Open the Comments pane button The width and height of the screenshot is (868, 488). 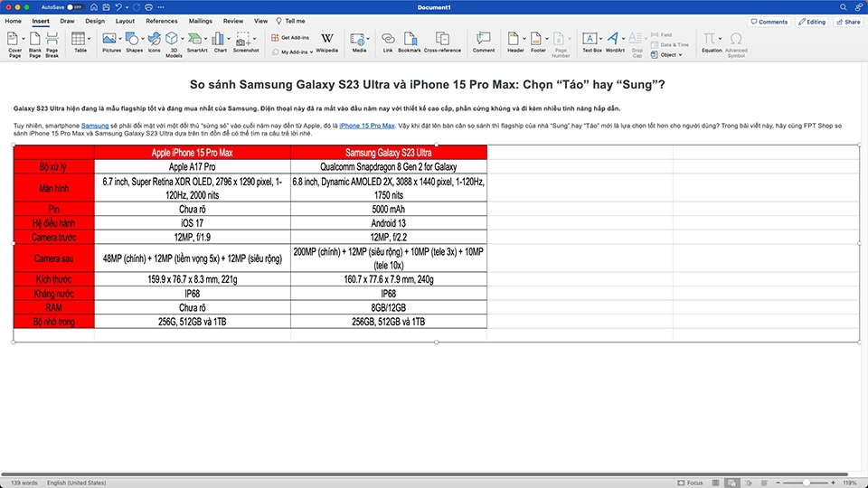point(769,22)
